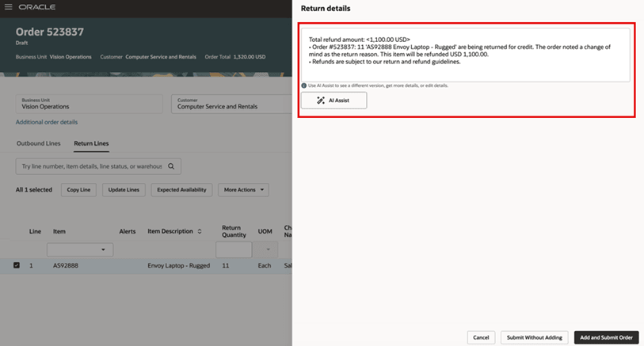644x346 pixels.
Task: Click the Item Description sort arrows
Action: (x=200, y=231)
